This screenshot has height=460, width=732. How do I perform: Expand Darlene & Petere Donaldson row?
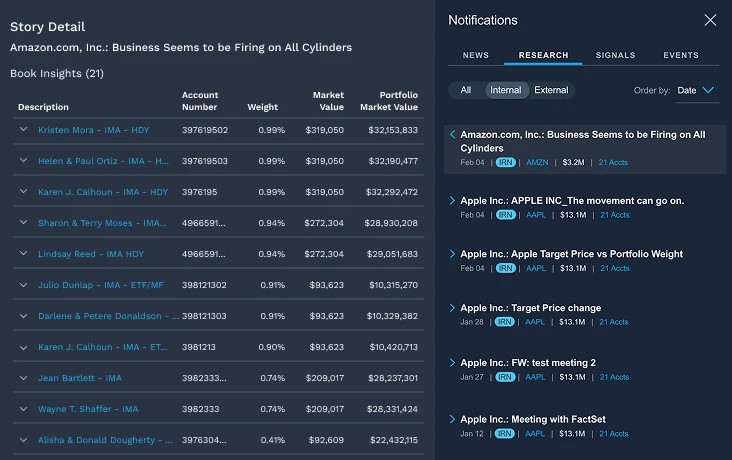23,316
